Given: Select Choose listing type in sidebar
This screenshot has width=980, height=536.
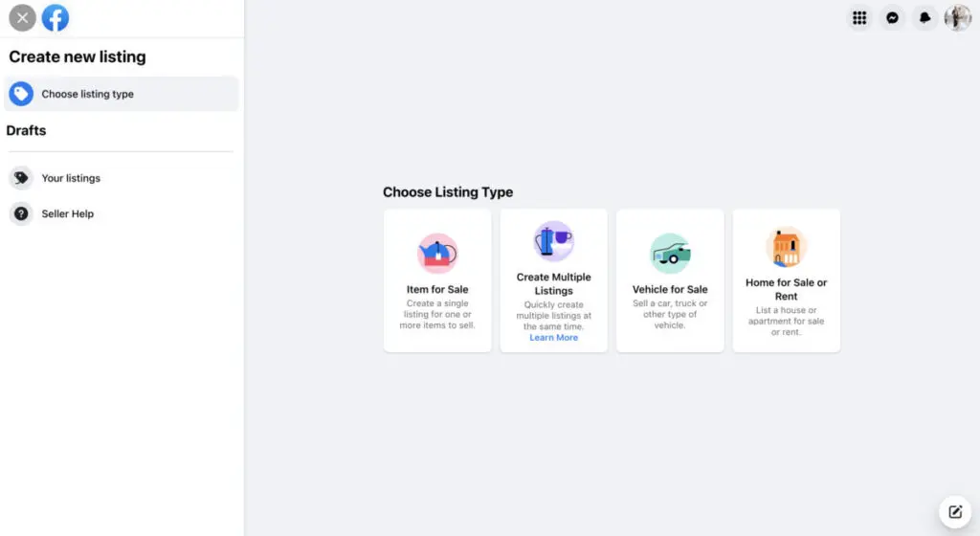Looking at the screenshot, I should click(x=88, y=94).
